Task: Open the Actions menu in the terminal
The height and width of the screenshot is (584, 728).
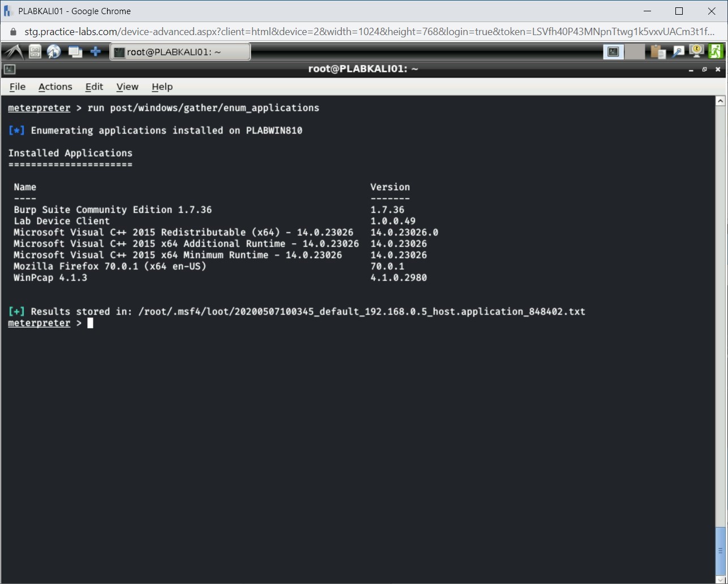Action: point(55,87)
